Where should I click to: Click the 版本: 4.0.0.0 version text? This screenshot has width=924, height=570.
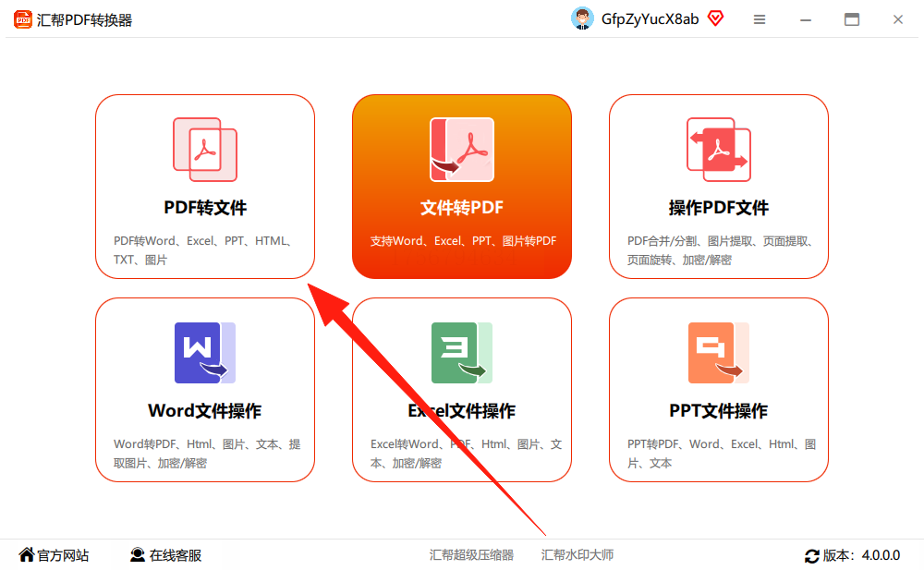(x=861, y=555)
